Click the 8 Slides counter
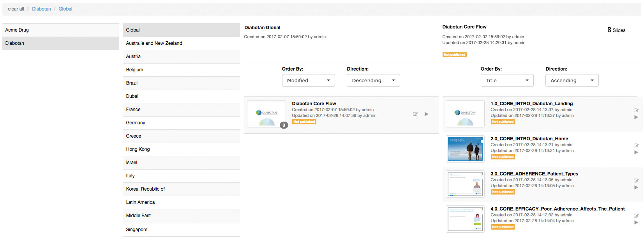Screen dimensions: 644x237 616,30
